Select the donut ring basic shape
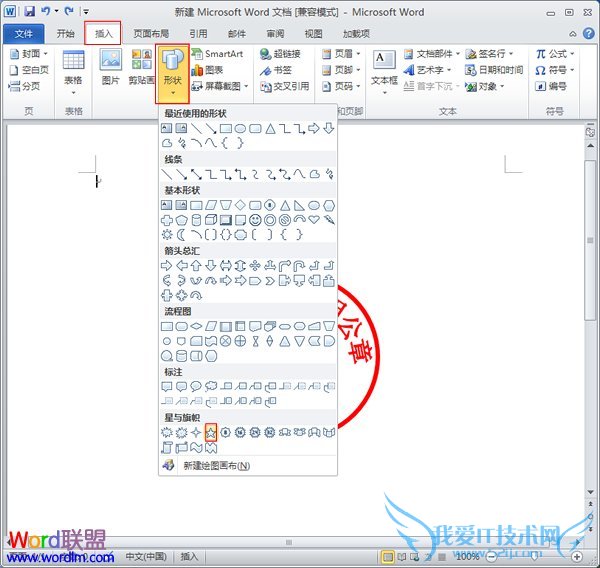The width and height of the screenshot is (600, 568). click(270, 220)
